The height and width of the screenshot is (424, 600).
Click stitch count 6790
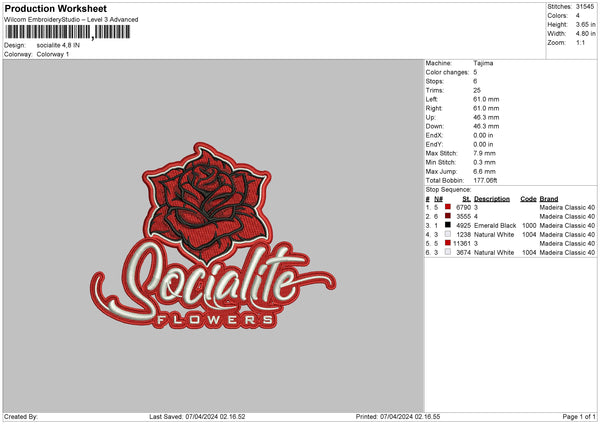coord(463,207)
